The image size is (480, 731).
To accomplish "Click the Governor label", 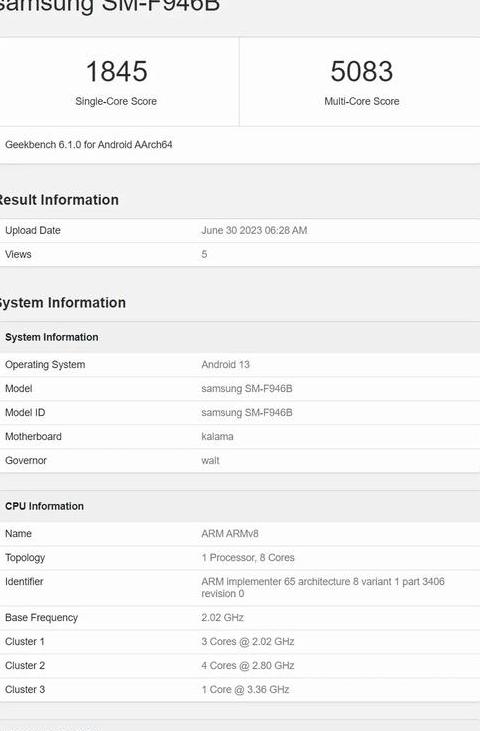I will (26, 461).
